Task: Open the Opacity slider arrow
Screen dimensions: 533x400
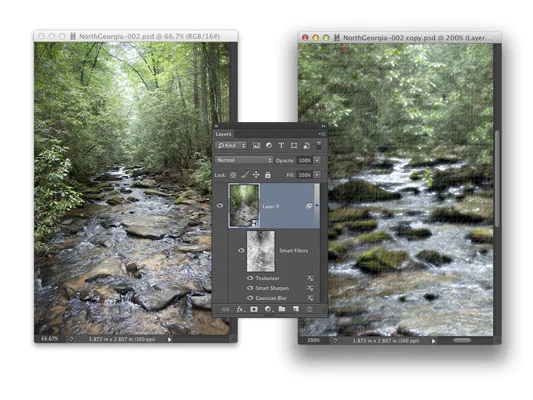Action: (317, 160)
